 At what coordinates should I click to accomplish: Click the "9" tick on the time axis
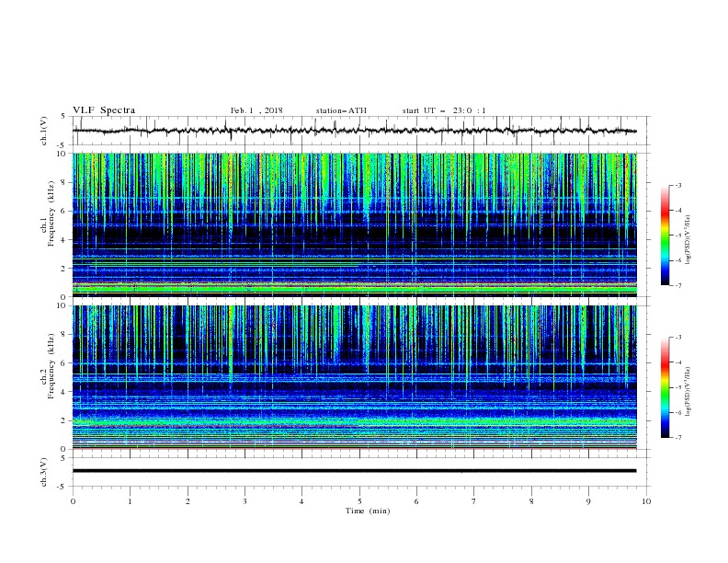coord(588,501)
